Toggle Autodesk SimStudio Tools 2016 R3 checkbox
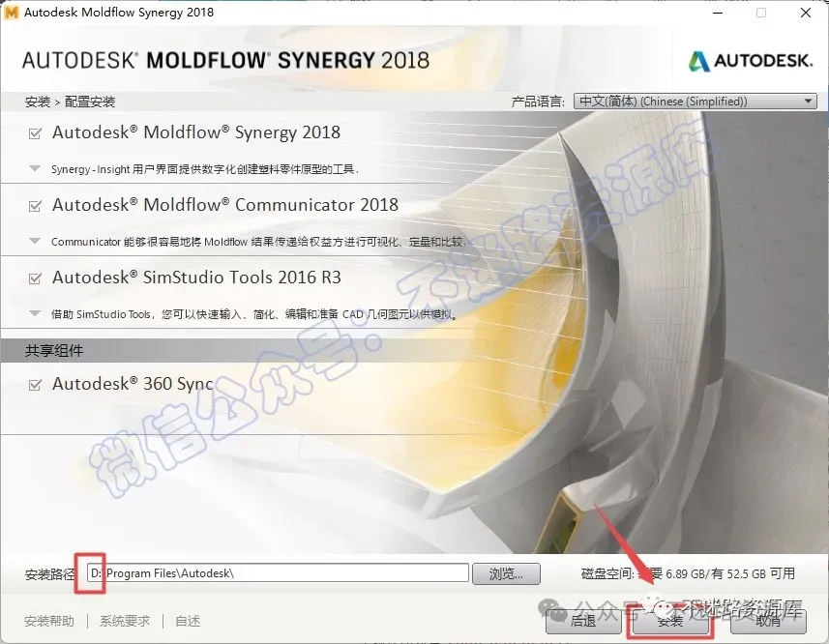The width and height of the screenshot is (829, 644). point(35,278)
